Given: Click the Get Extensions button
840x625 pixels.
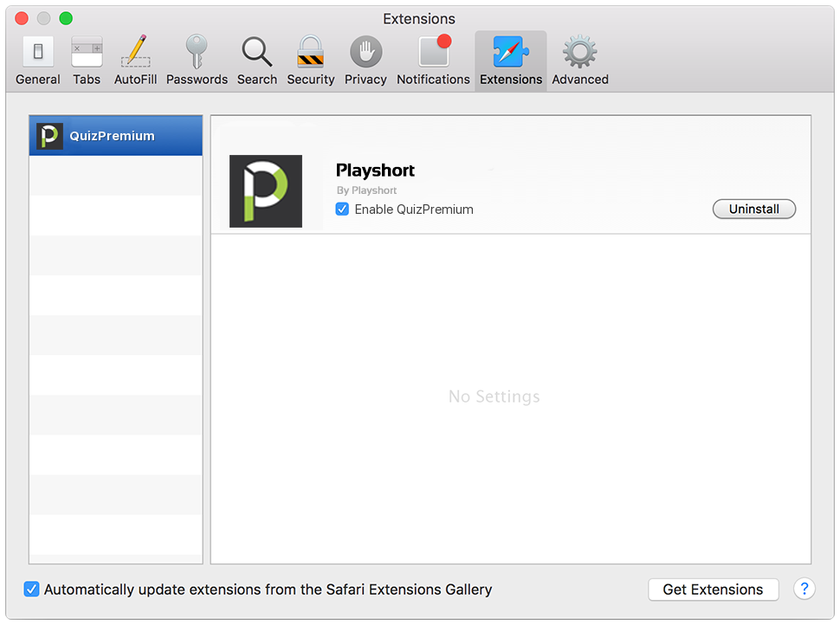Looking at the screenshot, I should pyautogui.click(x=713, y=590).
